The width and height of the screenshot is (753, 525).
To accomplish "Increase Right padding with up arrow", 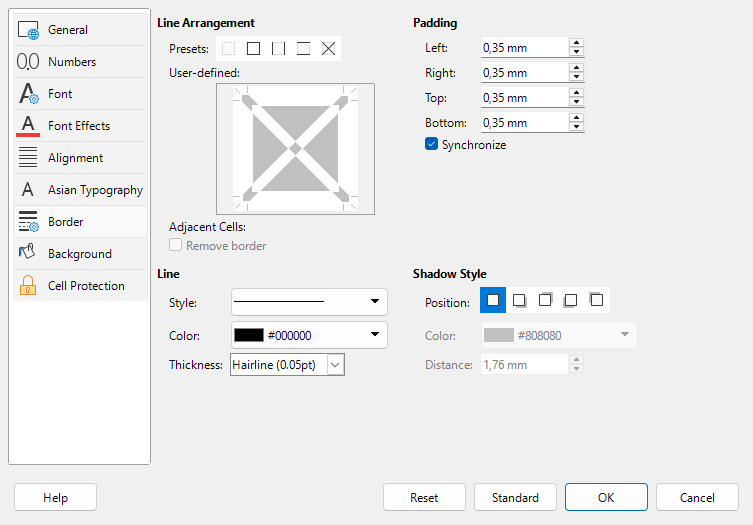I will (x=576, y=68).
